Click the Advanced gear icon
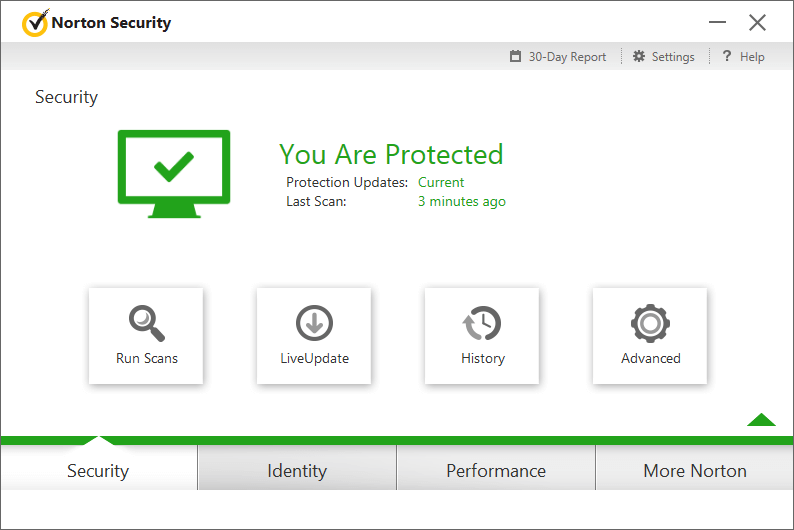 click(650, 324)
